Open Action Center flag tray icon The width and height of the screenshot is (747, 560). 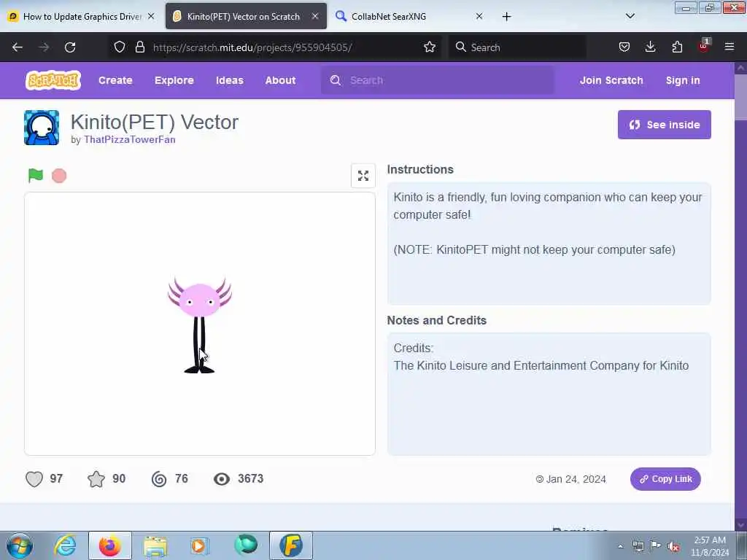click(x=656, y=546)
